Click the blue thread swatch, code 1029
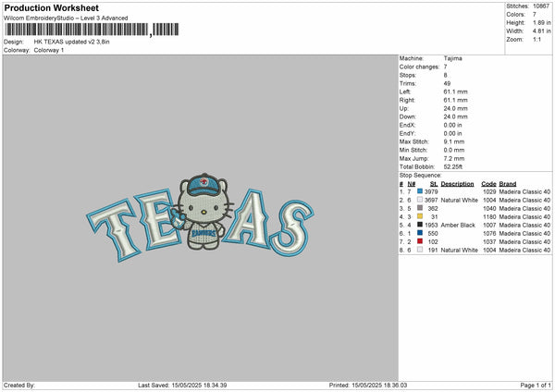The height and width of the screenshot is (392, 555). pos(420,191)
